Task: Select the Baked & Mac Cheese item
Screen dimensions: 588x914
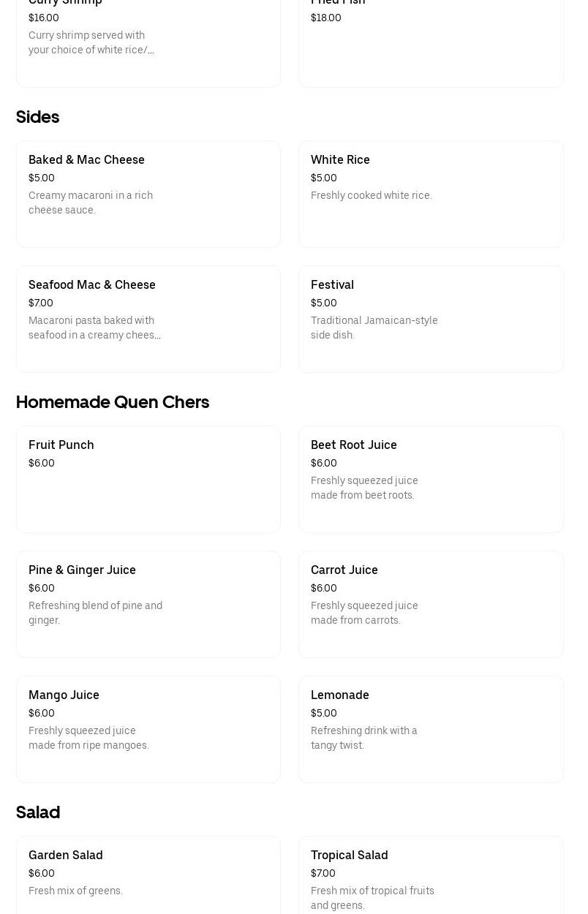Action: (148, 194)
